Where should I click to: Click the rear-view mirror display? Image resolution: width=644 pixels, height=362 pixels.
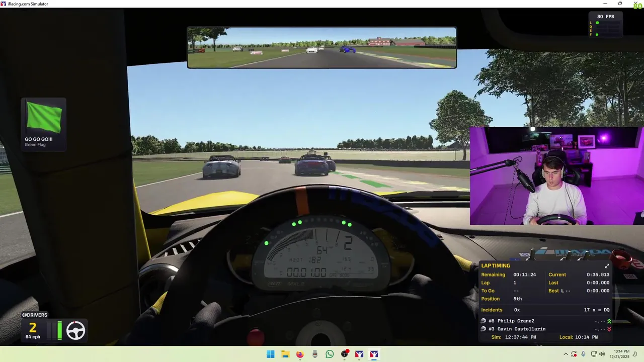(x=322, y=48)
